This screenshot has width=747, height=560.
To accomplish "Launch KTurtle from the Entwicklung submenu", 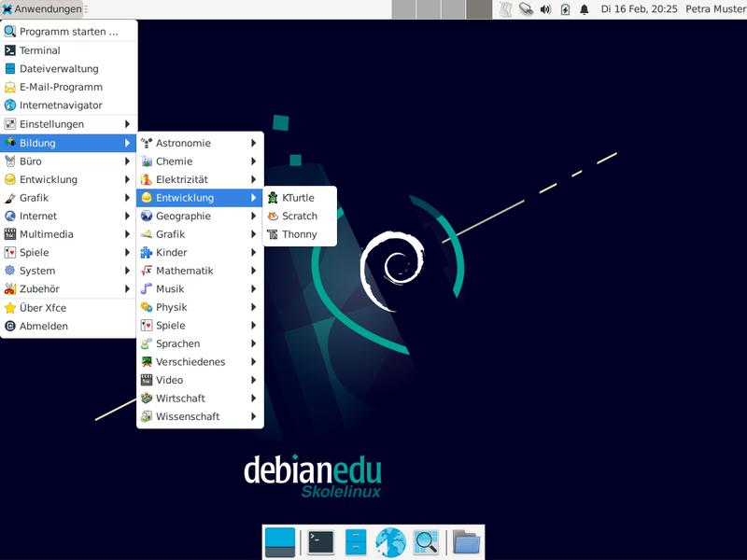I will [x=300, y=198].
